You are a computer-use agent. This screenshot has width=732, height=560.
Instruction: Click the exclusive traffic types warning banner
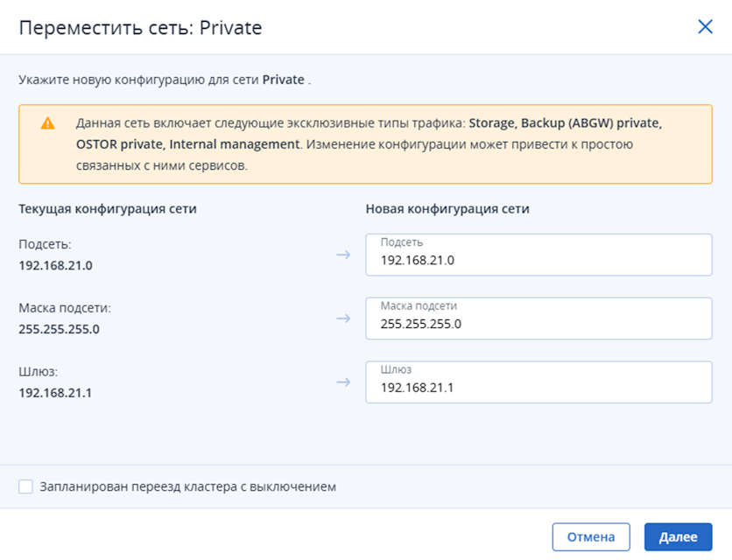[365, 144]
